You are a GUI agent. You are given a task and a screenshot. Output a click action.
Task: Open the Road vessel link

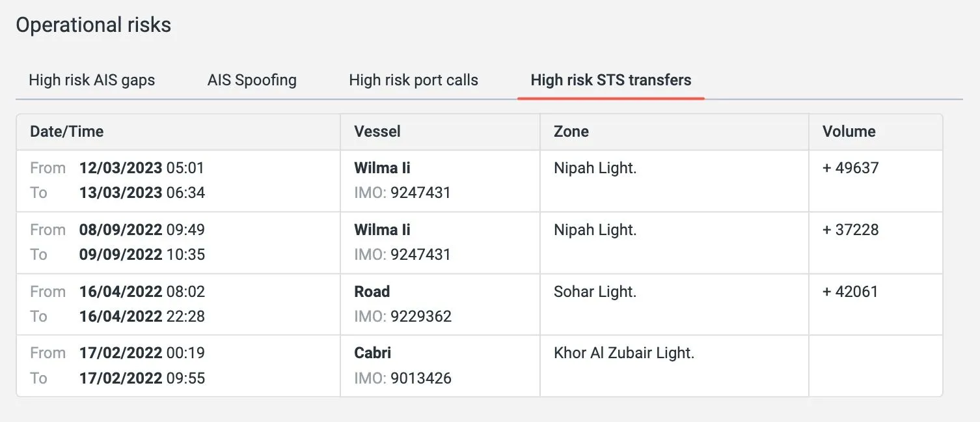(372, 292)
